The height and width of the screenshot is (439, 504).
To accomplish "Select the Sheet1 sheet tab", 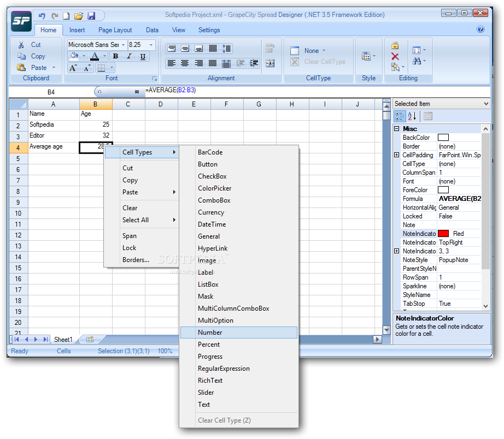I will pyautogui.click(x=63, y=340).
